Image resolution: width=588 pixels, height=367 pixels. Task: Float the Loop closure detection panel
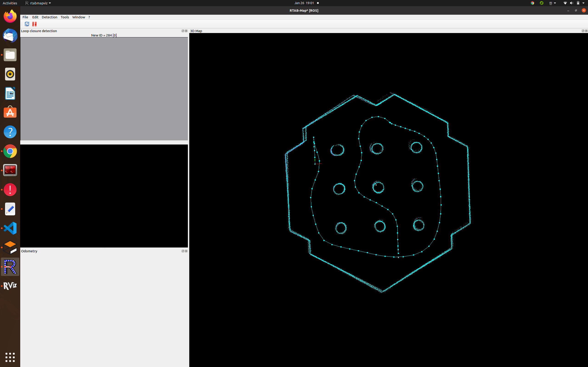coord(183,31)
